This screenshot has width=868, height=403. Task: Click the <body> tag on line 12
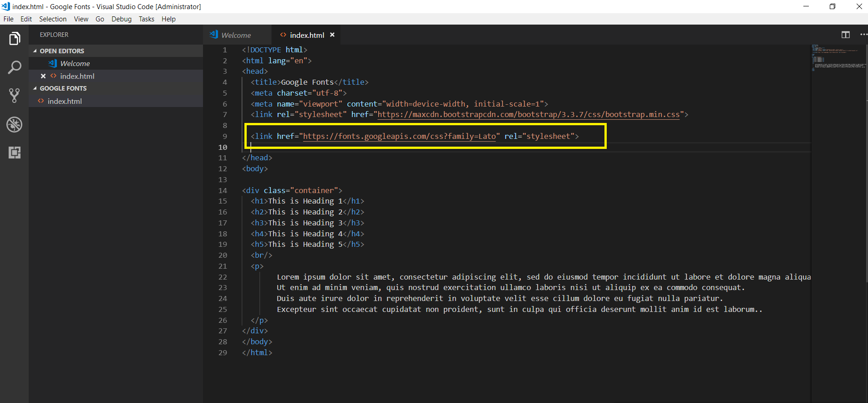[x=255, y=168]
